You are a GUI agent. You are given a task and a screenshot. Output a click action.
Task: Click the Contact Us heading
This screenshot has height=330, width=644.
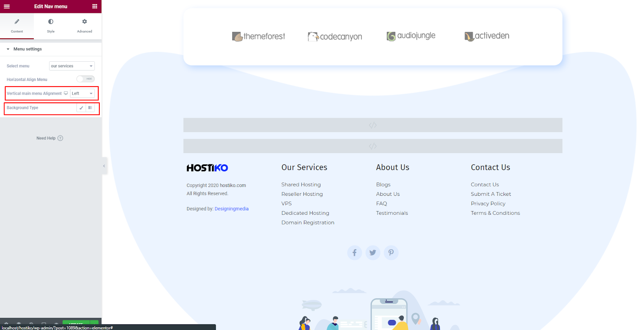[490, 167]
